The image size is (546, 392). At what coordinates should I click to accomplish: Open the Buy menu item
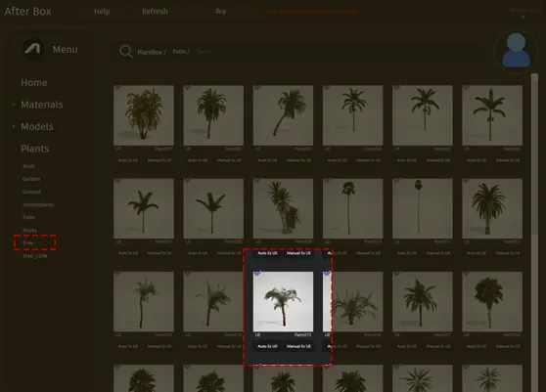click(x=221, y=11)
